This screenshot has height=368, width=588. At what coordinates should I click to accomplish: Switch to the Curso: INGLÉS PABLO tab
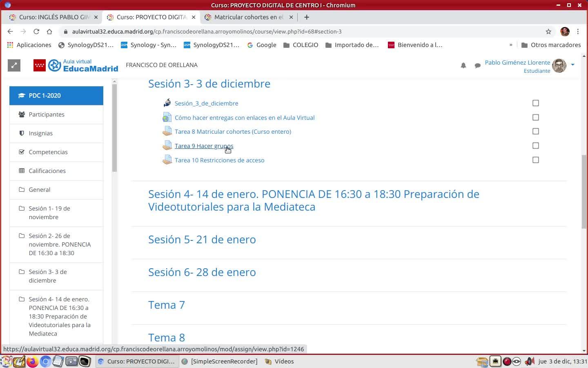point(53,17)
